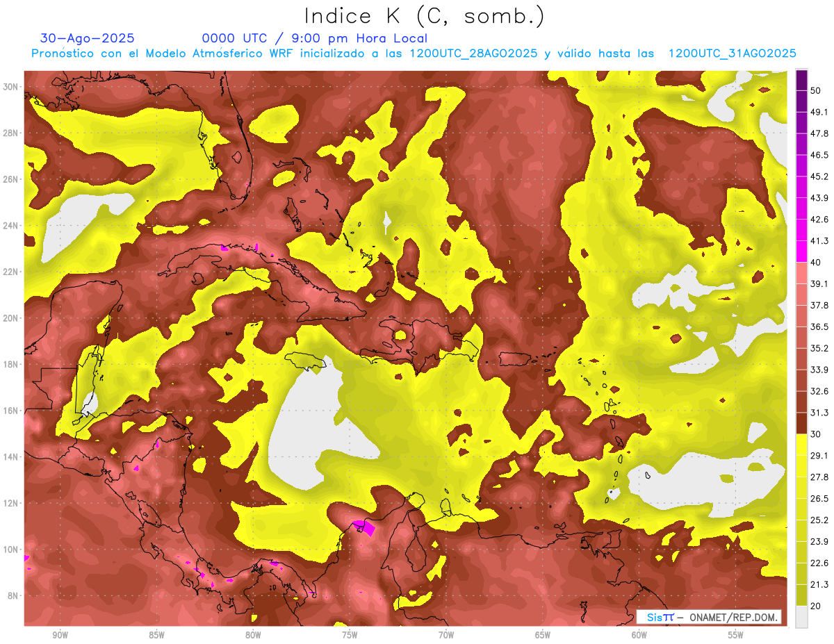This screenshot has width=834, height=644.
Task: Click the '10N' latitude axis label
Action: pyautogui.click(x=11, y=550)
